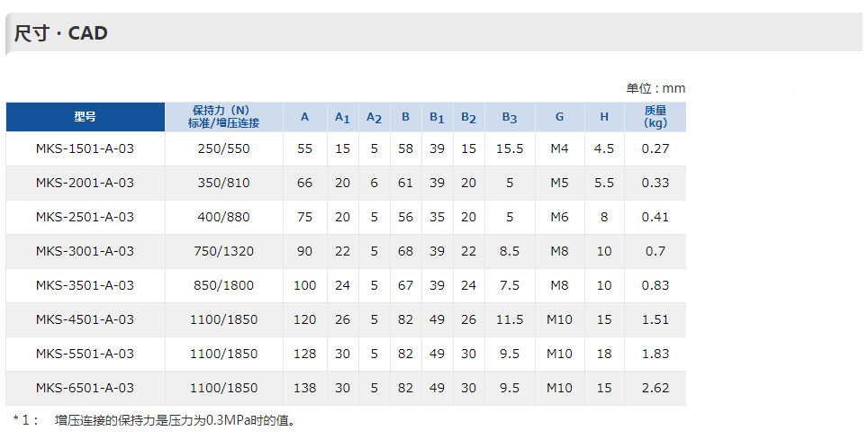Click the 保持力 (N) column header
868x440 pixels.
click(223, 117)
